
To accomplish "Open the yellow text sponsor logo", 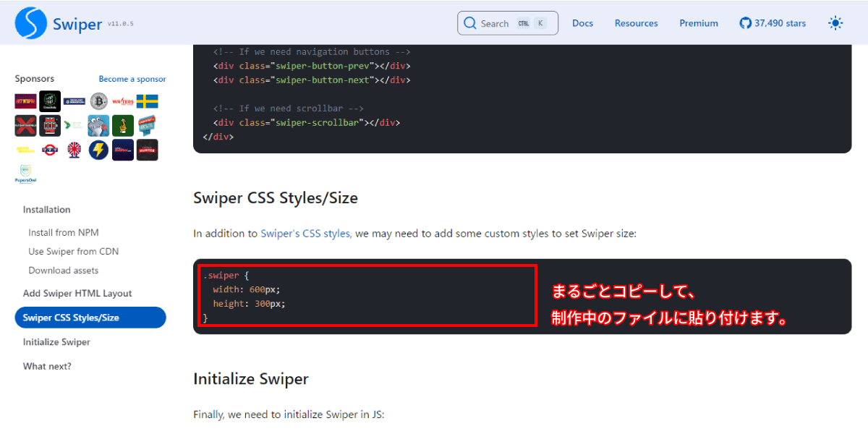I will [x=25, y=150].
